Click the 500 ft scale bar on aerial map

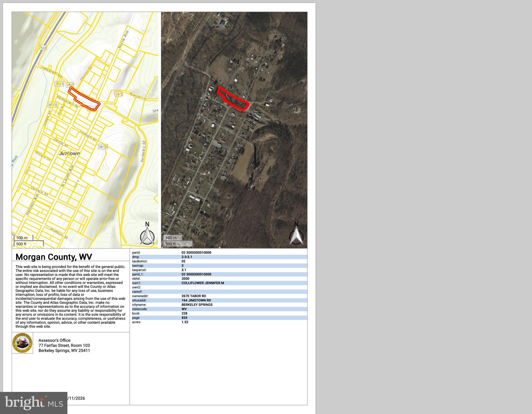pyautogui.click(x=177, y=244)
